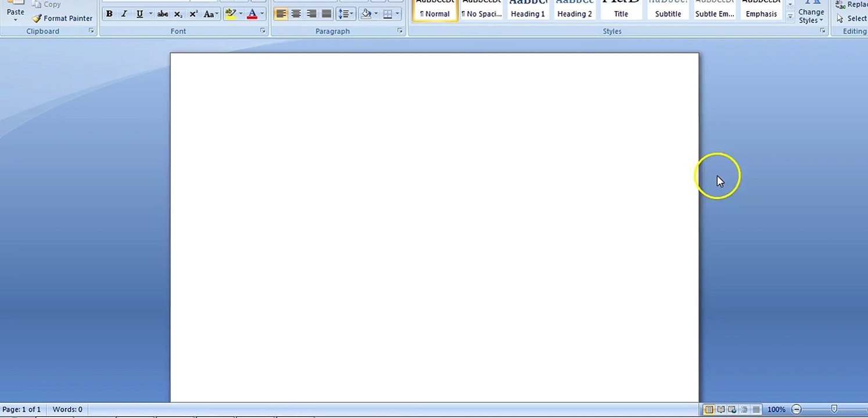Open the font color dropdown arrow

point(262,14)
